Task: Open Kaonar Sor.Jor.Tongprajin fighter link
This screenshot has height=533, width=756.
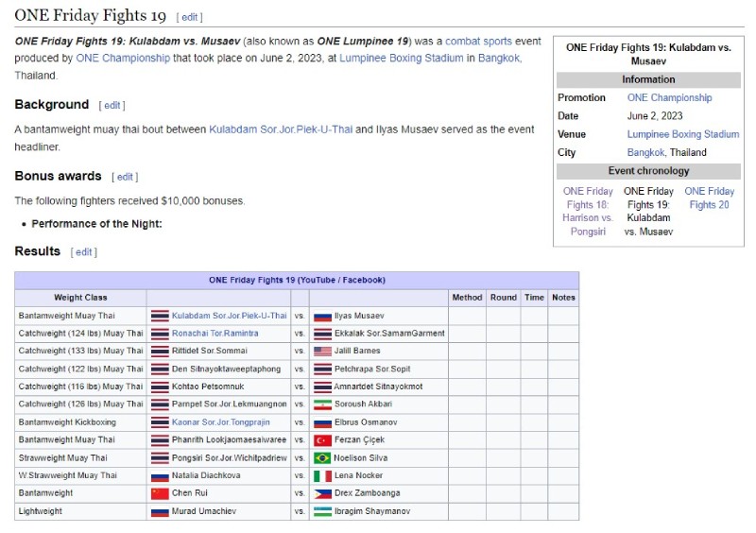Action: coord(221,422)
